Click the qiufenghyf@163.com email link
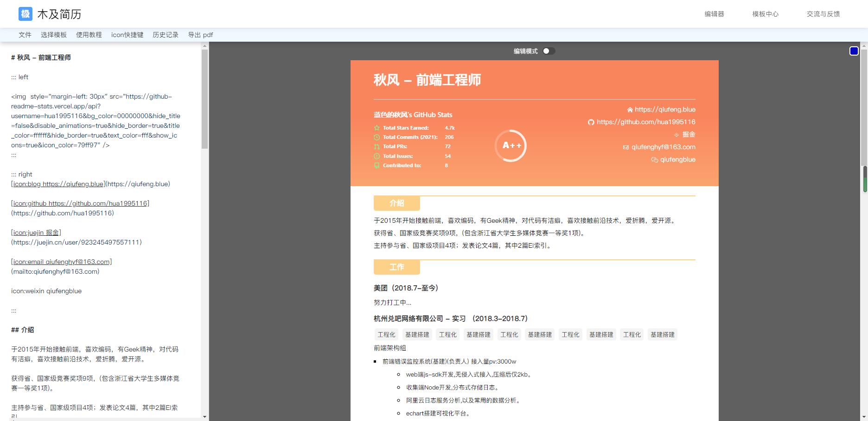 click(663, 147)
